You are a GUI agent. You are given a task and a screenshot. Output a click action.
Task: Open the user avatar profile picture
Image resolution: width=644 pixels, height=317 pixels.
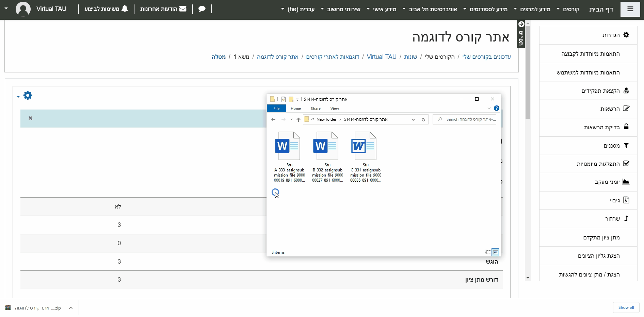[x=23, y=9]
